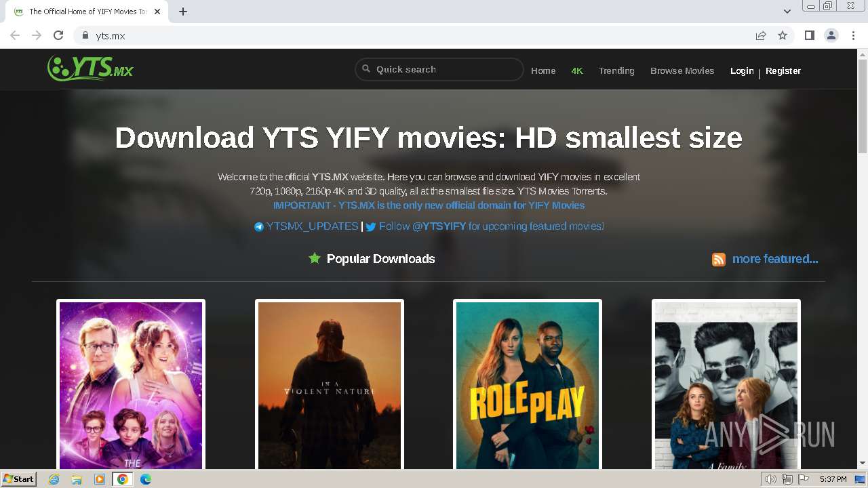Go back with the browser back arrow
This screenshot has height=488, width=868.
point(15,35)
